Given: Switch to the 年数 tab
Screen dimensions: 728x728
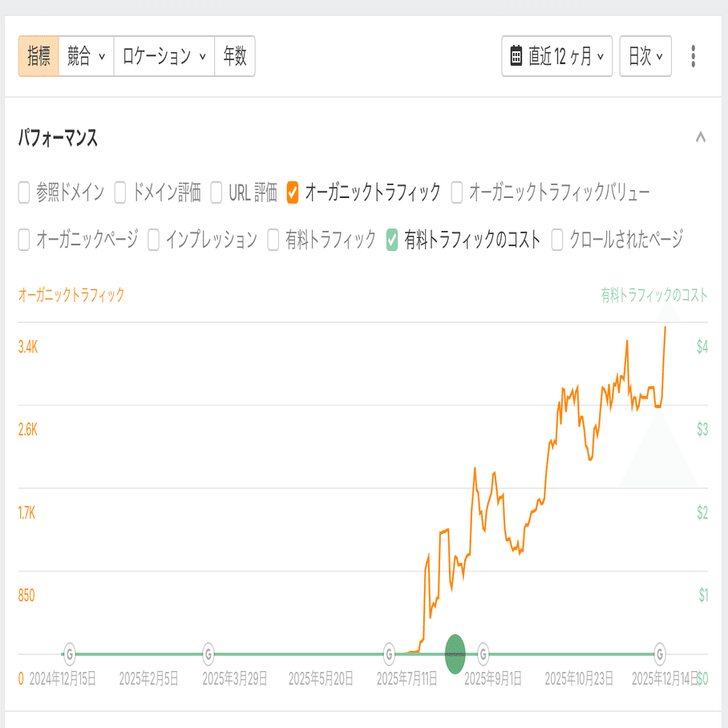Looking at the screenshot, I should [234, 56].
